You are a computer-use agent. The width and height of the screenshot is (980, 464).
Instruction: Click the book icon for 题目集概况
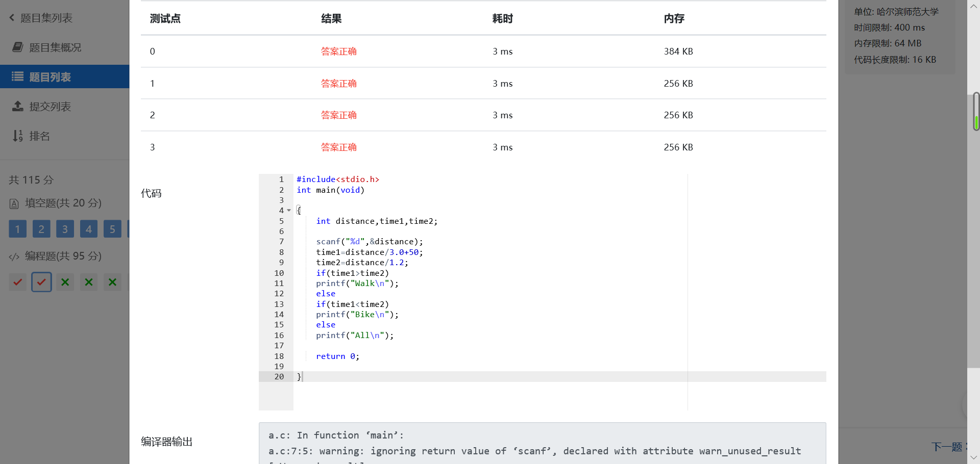(18, 47)
